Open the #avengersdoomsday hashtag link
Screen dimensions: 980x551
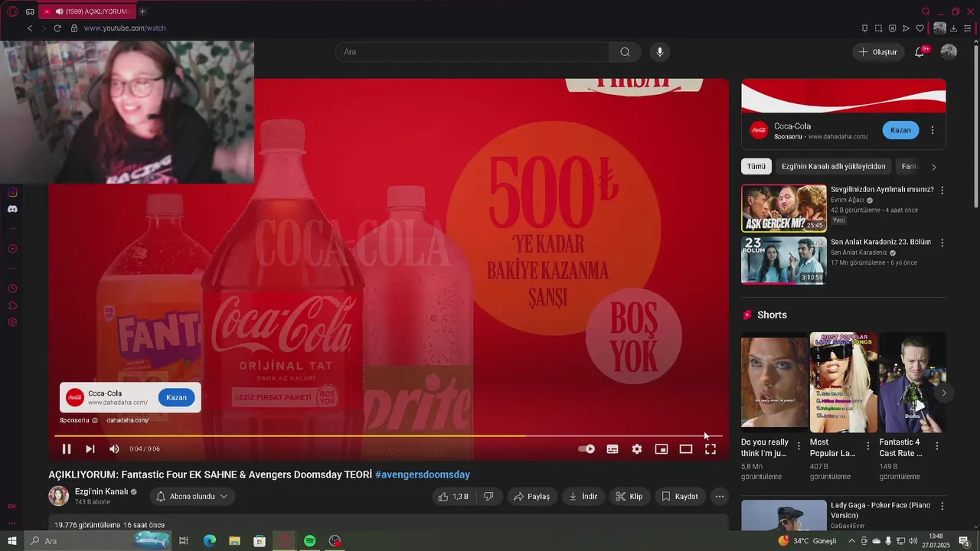(x=423, y=474)
